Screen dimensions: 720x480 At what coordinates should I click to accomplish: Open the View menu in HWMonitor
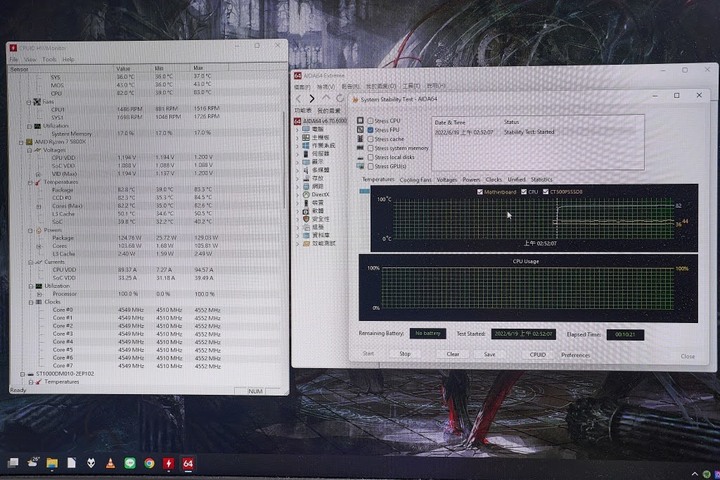coord(30,59)
